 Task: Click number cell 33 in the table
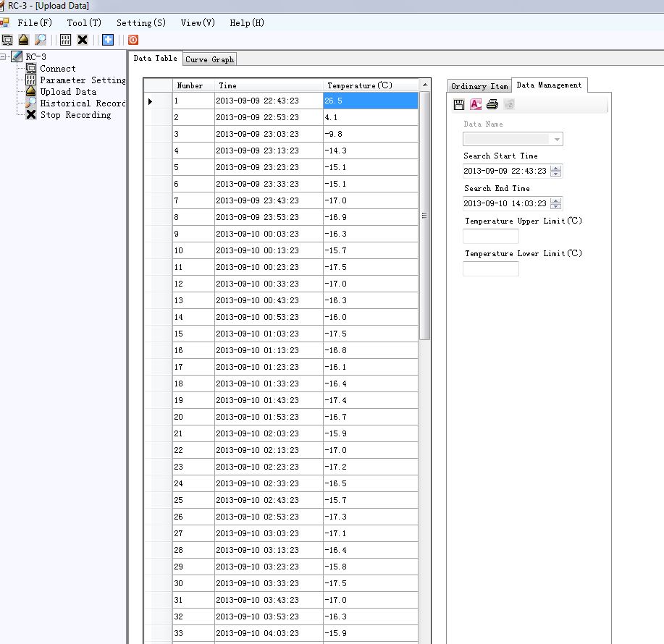pos(193,633)
